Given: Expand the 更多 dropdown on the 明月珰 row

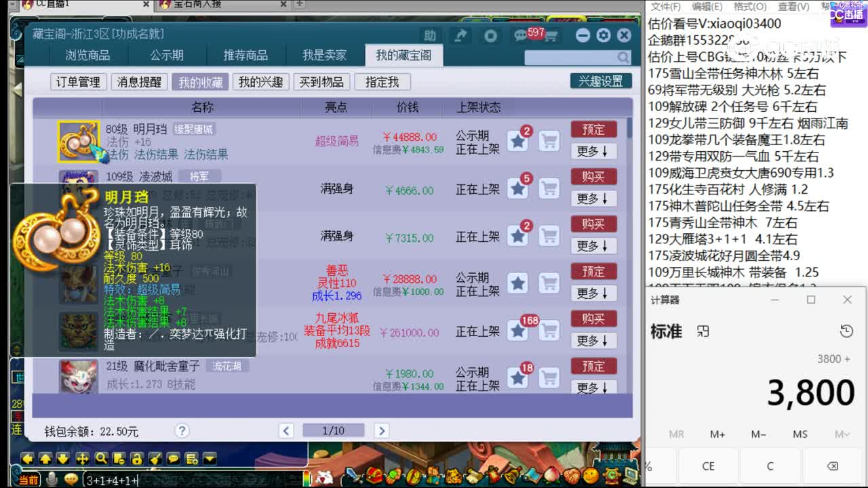Looking at the screenshot, I should 593,150.
